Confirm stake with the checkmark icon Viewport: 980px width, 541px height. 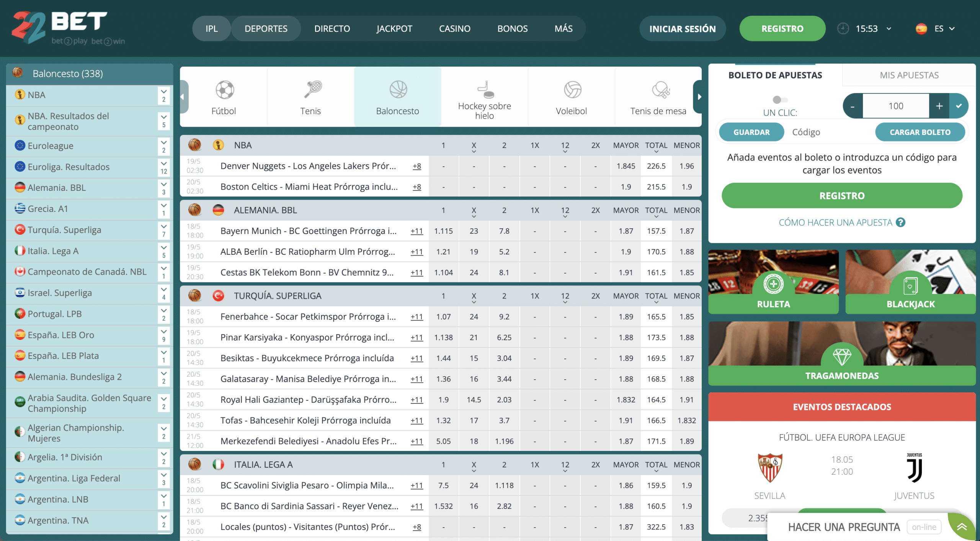click(x=959, y=106)
